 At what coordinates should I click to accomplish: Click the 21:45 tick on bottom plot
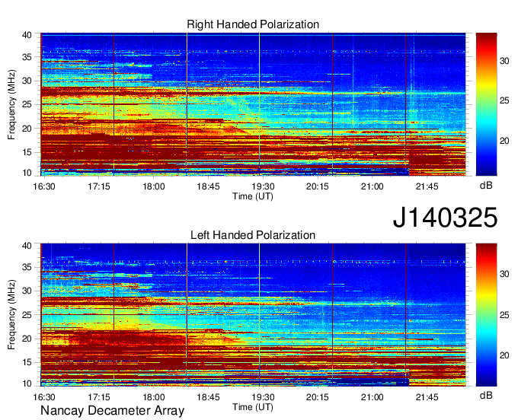click(x=427, y=397)
